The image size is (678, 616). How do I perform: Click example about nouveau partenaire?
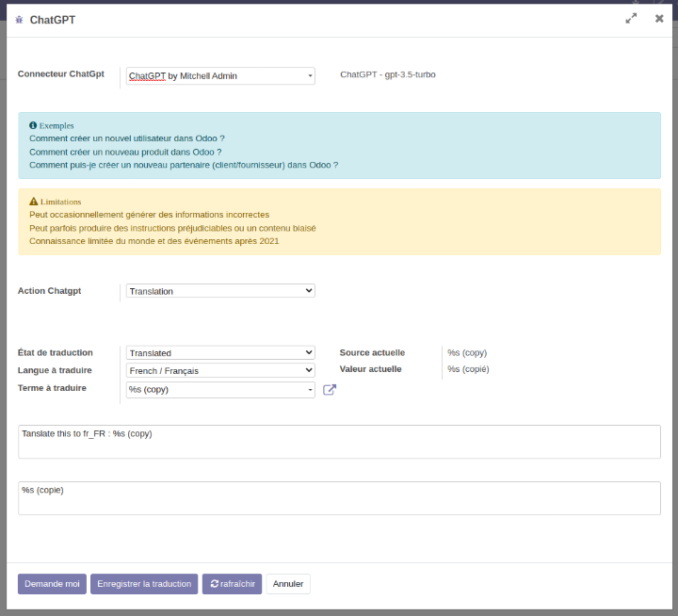point(184,165)
